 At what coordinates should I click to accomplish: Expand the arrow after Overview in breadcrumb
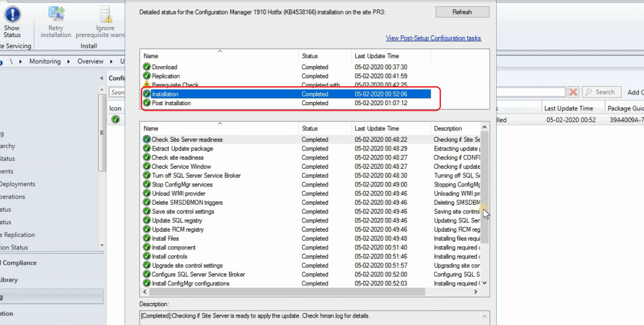click(x=111, y=61)
